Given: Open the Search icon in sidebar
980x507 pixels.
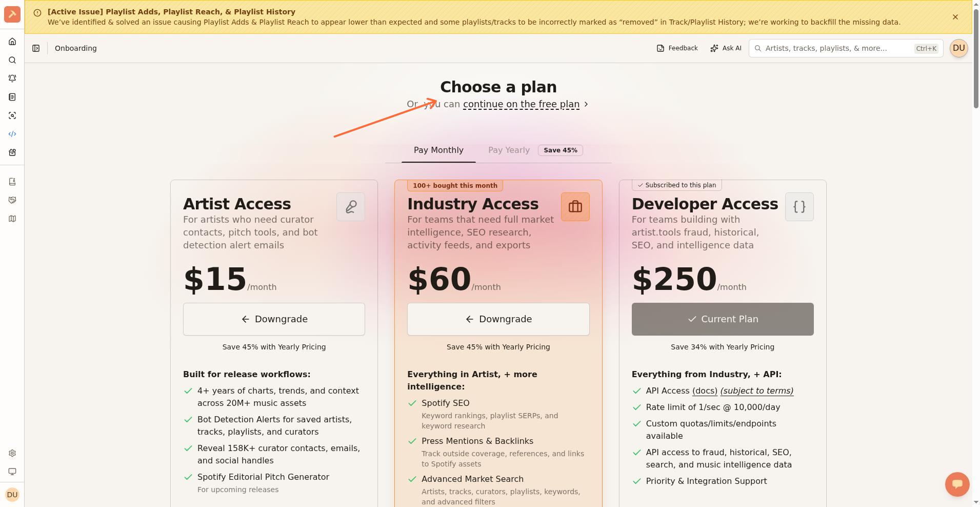Looking at the screenshot, I should [12, 60].
